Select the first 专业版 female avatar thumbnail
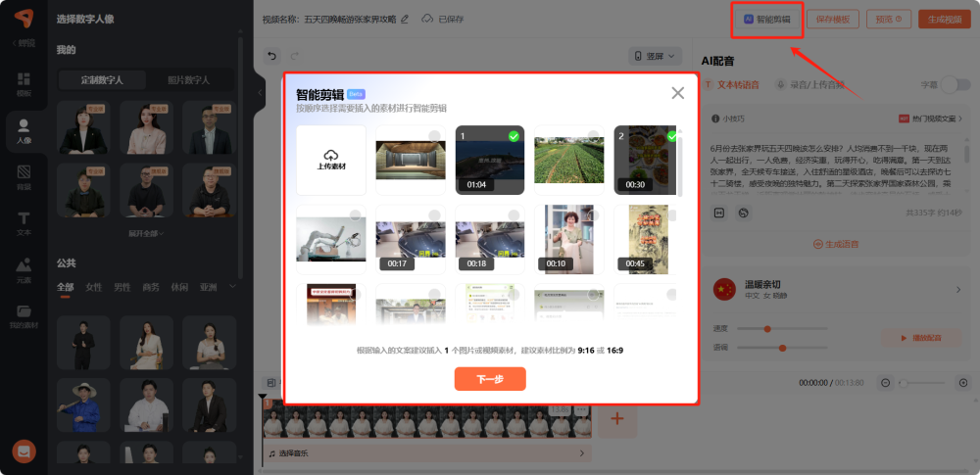The width and height of the screenshot is (980, 475). pos(83,127)
